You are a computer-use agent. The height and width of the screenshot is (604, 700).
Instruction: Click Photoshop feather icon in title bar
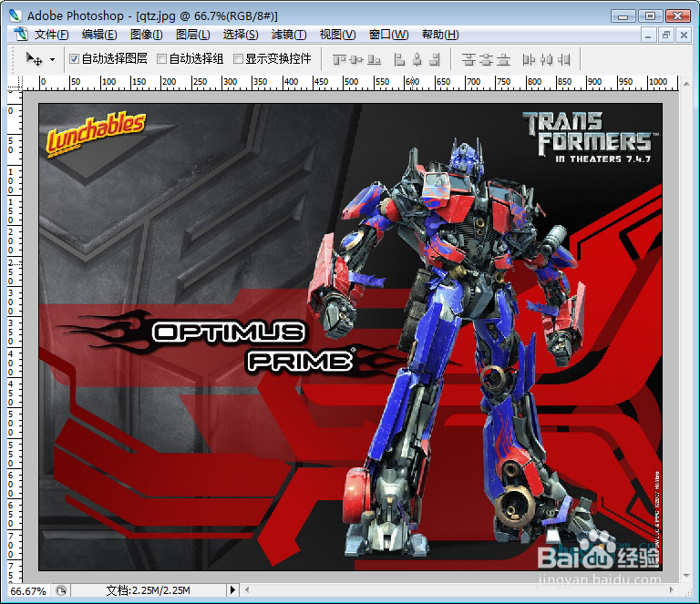click(15, 15)
